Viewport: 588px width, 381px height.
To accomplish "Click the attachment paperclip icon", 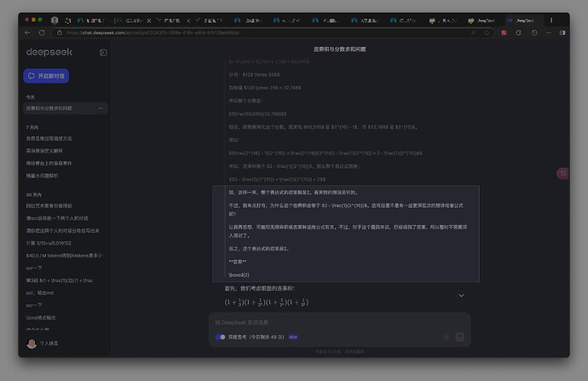I will (446, 337).
